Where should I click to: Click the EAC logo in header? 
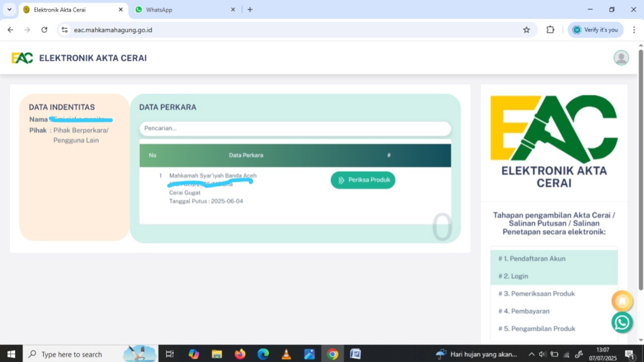(22, 58)
